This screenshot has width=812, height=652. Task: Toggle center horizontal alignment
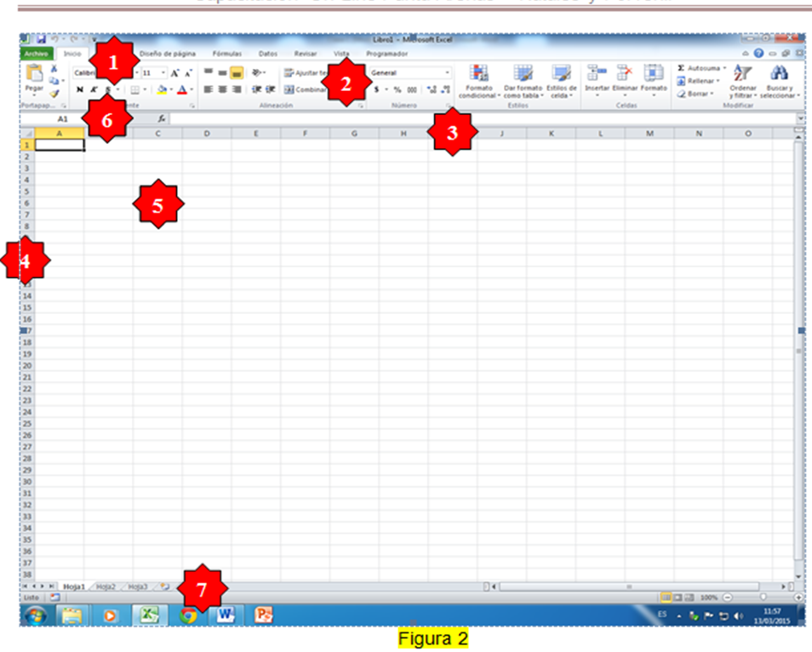[222, 89]
